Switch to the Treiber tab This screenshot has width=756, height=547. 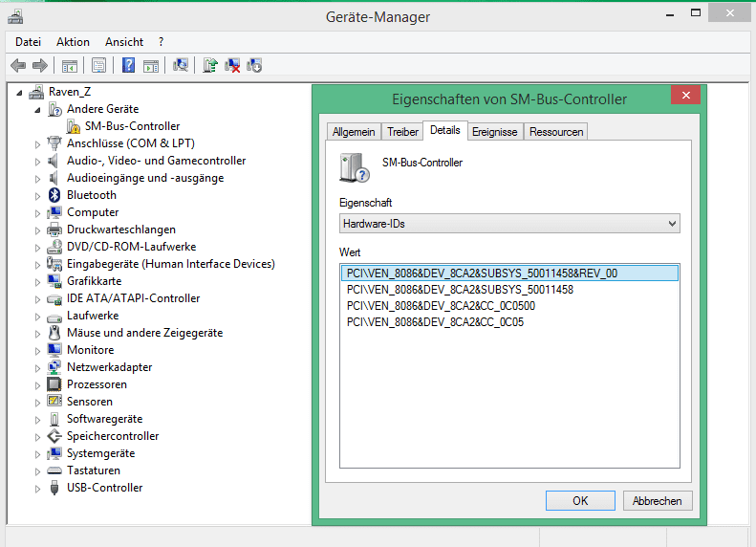coord(402,132)
